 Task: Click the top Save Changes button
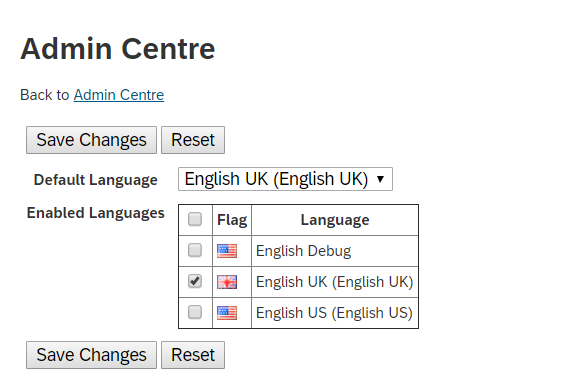click(91, 140)
